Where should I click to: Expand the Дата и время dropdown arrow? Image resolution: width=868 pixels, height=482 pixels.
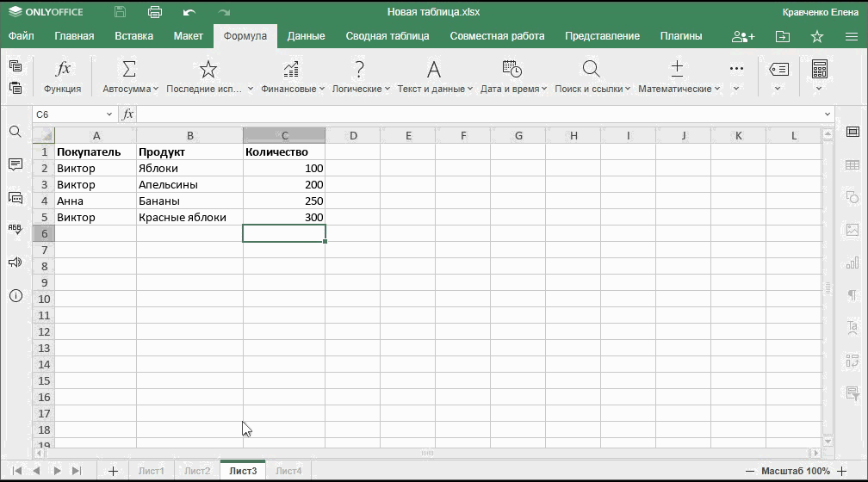click(544, 89)
